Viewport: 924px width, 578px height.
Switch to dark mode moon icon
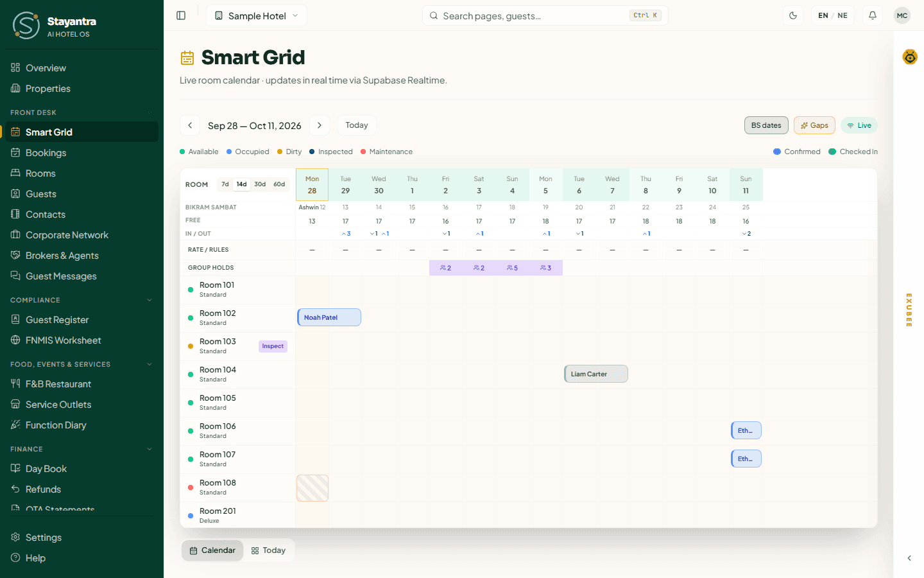793,15
